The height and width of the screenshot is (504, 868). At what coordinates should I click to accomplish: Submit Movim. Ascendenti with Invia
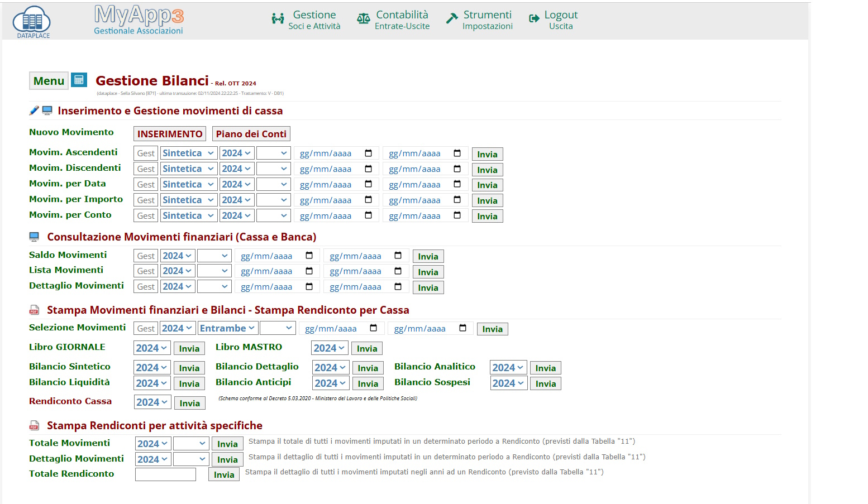pos(488,154)
